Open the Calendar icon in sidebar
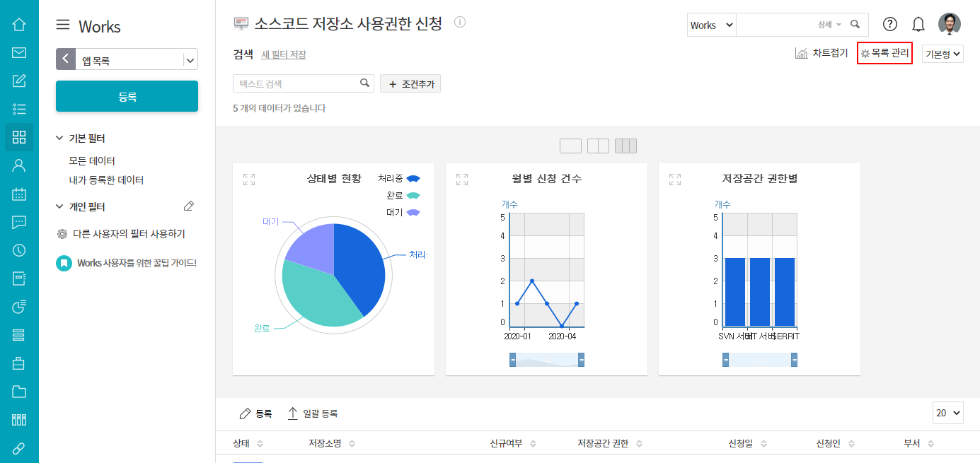This screenshot has height=463, width=980. [19, 194]
